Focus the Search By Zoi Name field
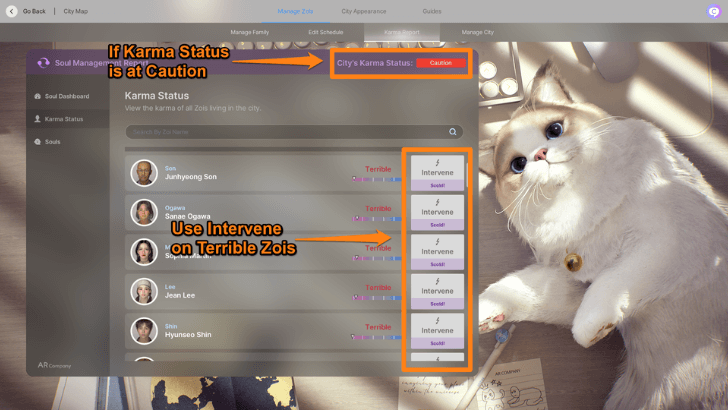 pos(285,131)
